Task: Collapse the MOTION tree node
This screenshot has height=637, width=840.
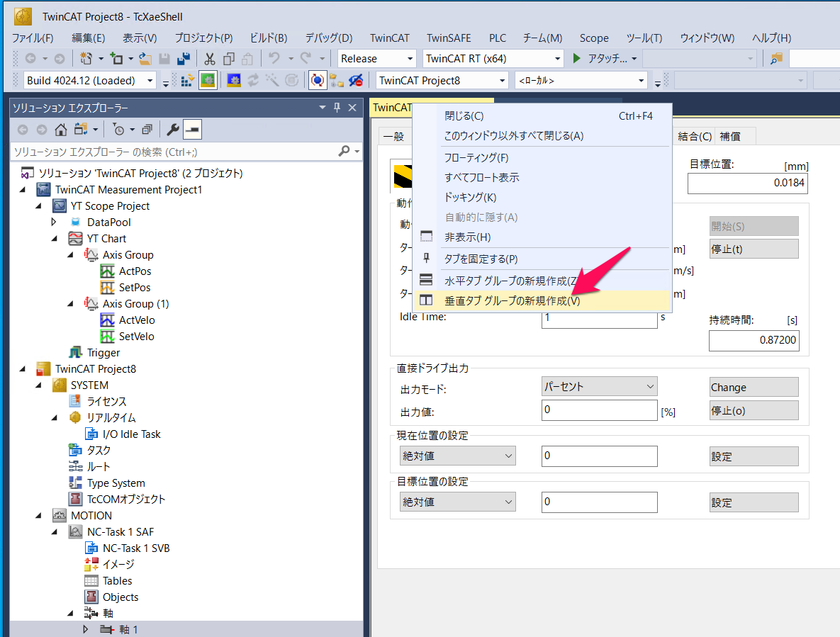Action: [38, 516]
